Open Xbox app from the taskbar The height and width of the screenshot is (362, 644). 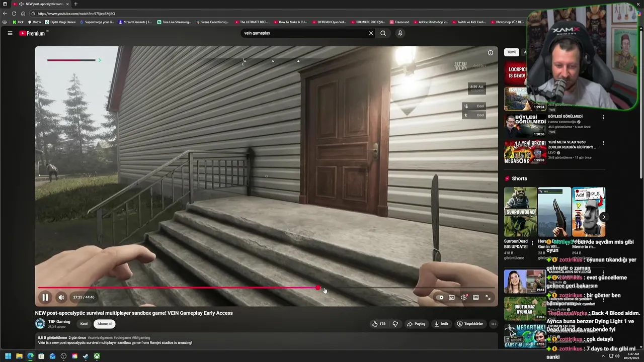click(97, 356)
